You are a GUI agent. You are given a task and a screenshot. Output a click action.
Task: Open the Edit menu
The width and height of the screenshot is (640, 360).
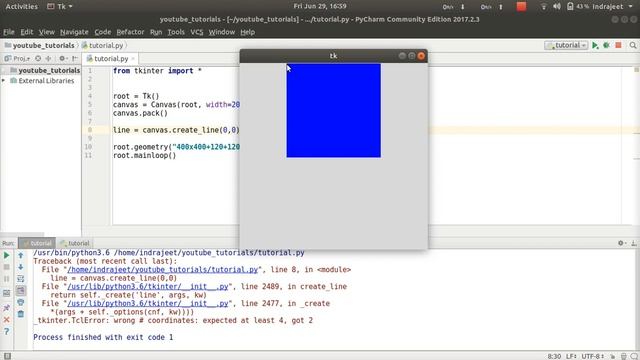(x=27, y=32)
